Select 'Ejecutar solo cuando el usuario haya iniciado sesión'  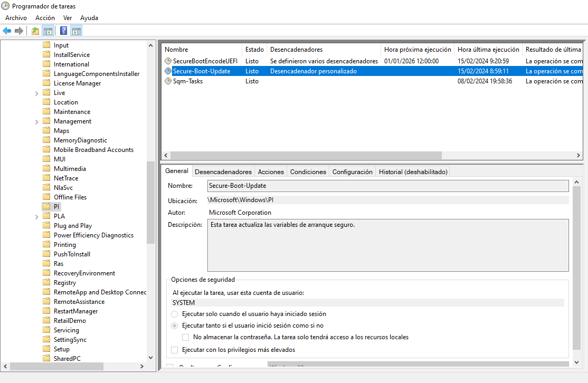175,314
